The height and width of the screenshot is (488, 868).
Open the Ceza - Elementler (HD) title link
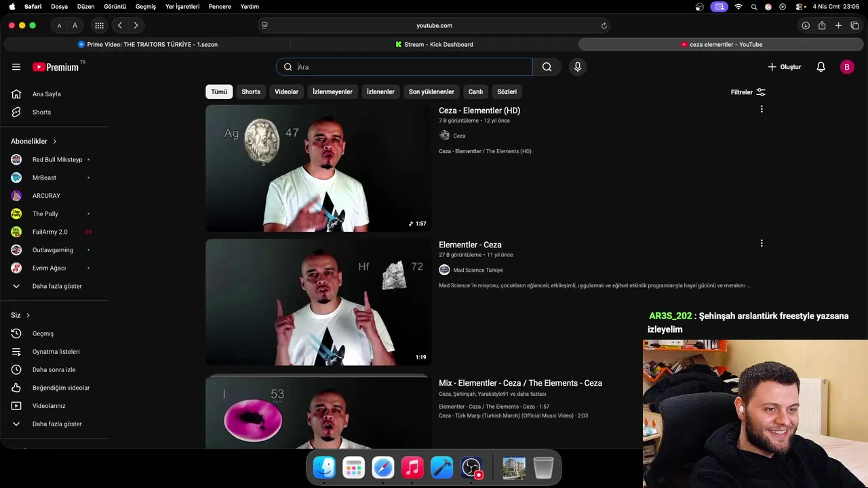coord(479,110)
